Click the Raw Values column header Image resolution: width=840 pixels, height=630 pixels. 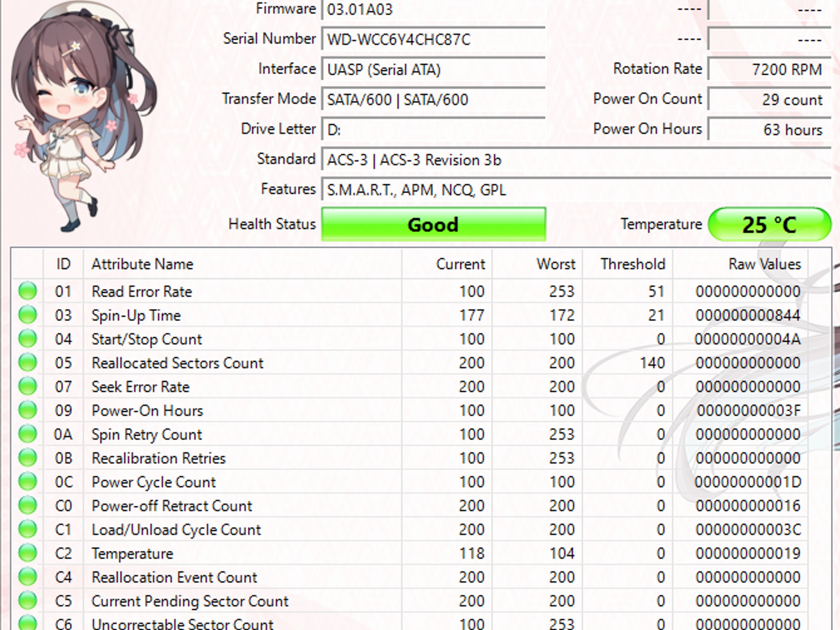point(740,264)
